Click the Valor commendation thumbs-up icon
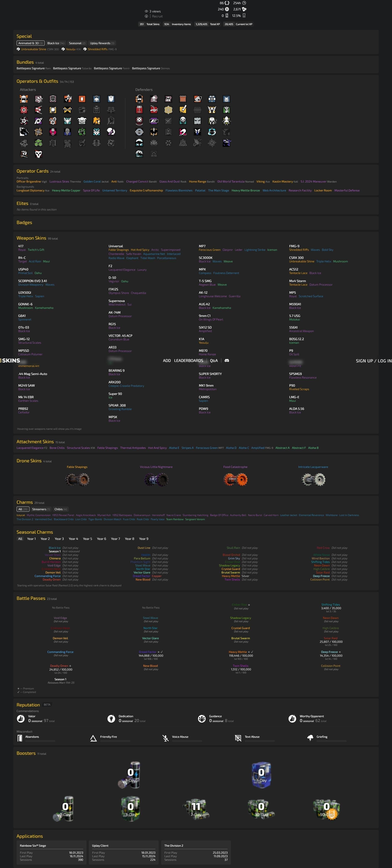Image resolution: width=392 pixels, height=868 pixels. coord(21,718)
